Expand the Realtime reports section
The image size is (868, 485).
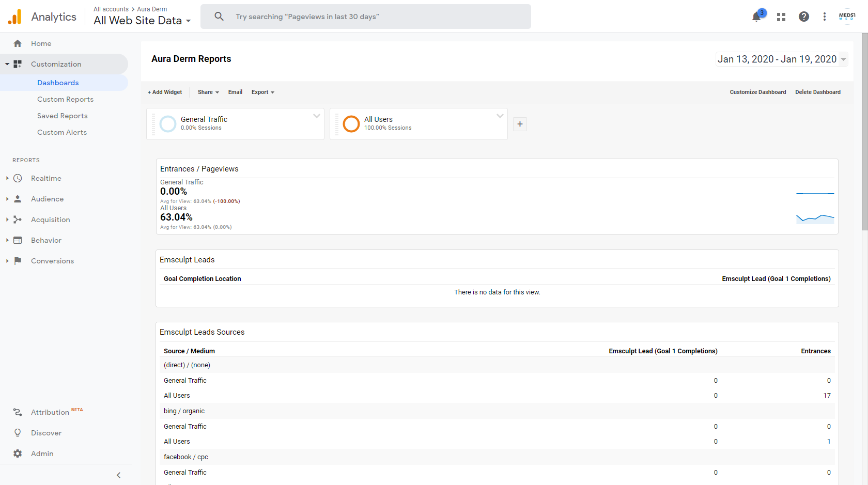(7, 178)
